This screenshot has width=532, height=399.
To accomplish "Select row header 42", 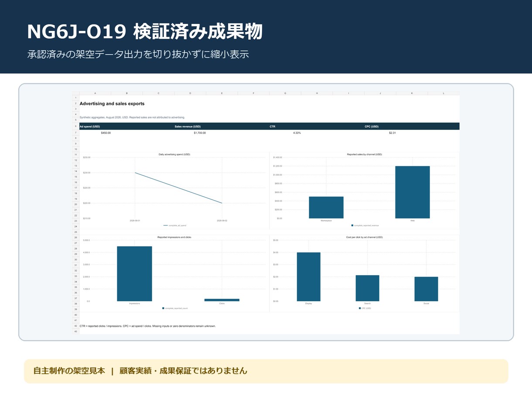I will click(75, 326).
